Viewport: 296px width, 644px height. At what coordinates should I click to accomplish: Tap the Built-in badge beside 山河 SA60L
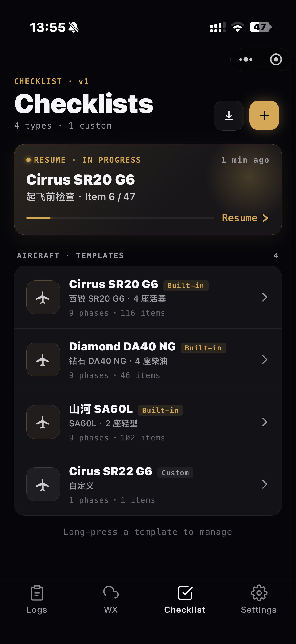(160, 410)
